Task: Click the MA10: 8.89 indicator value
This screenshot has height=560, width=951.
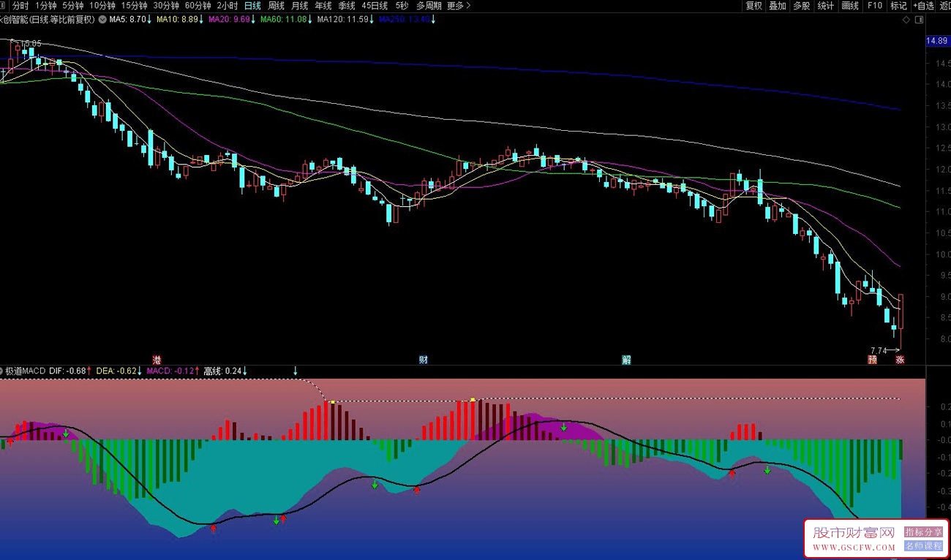Action: [x=180, y=20]
